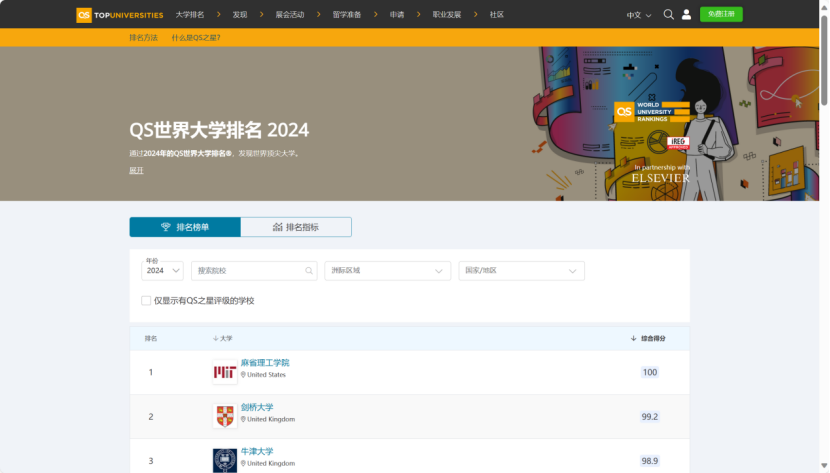Click the QS TopUniversities logo

(120, 15)
